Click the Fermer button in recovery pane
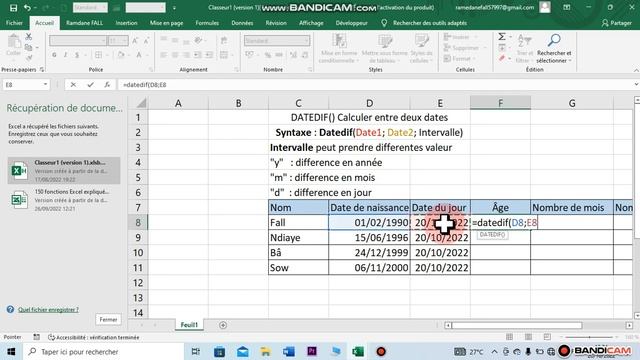 click(x=108, y=320)
